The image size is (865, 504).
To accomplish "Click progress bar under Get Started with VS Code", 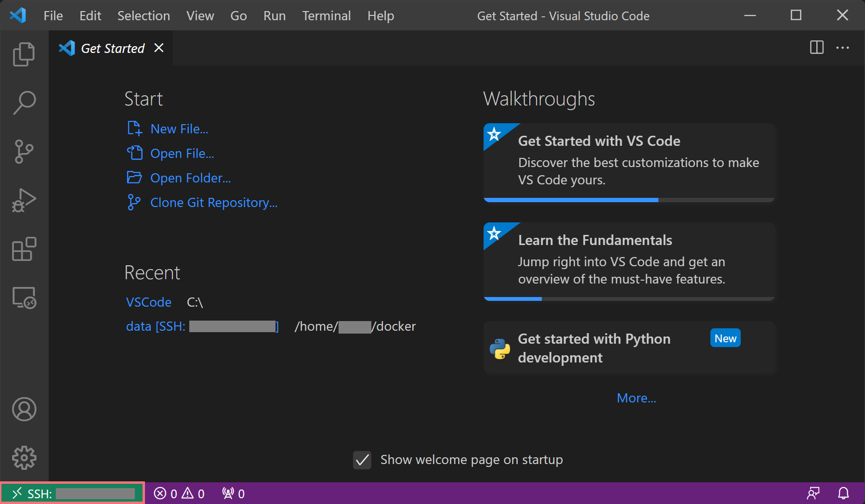I will pos(629,200).
